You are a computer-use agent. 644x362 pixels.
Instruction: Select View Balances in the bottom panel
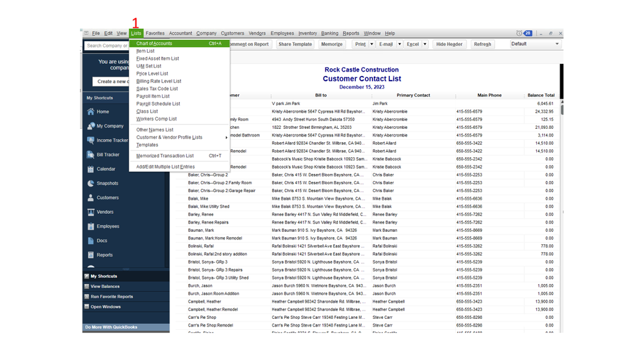pos(126,287)
